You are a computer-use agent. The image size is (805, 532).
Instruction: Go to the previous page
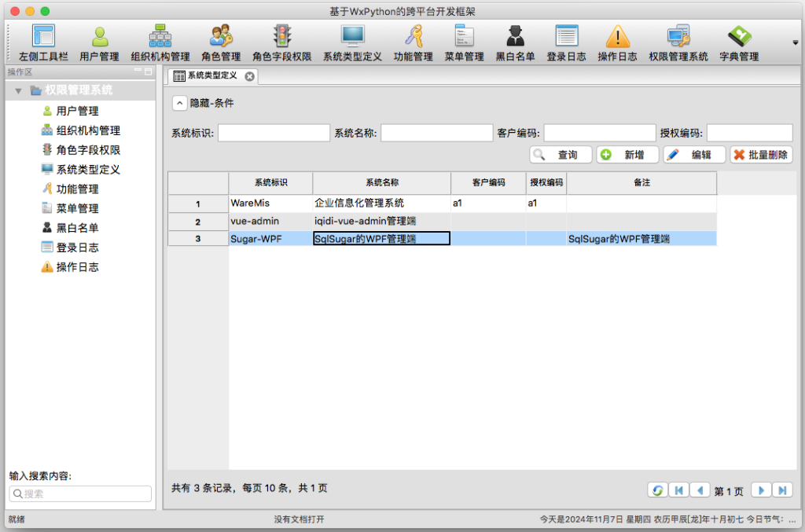pyautogui.click(x=700, y=490)
